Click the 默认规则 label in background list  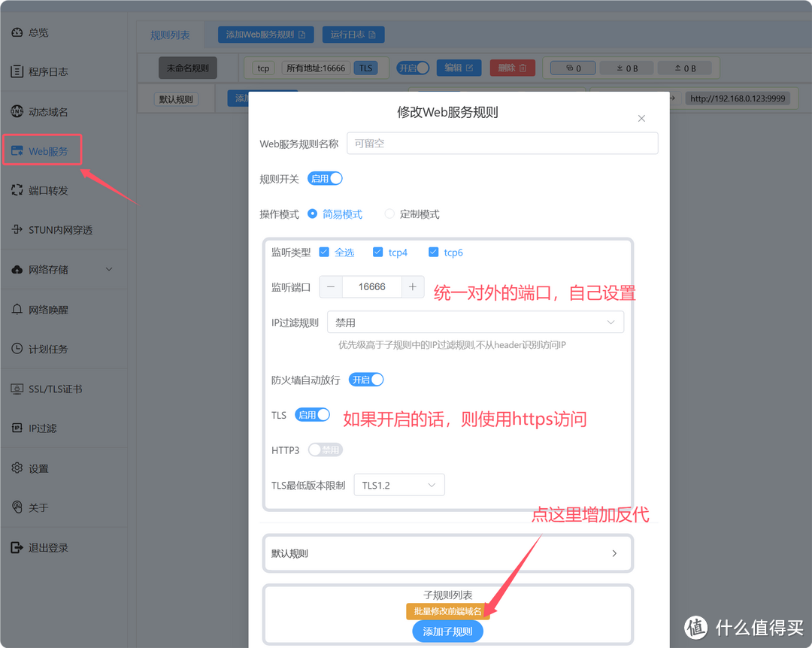tap(176, 99)
